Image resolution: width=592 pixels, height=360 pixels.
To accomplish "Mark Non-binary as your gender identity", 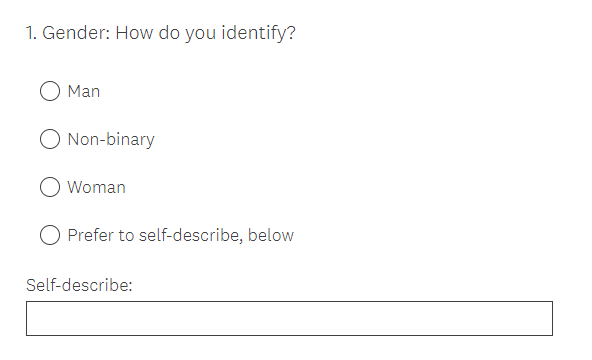I will 50,139.
